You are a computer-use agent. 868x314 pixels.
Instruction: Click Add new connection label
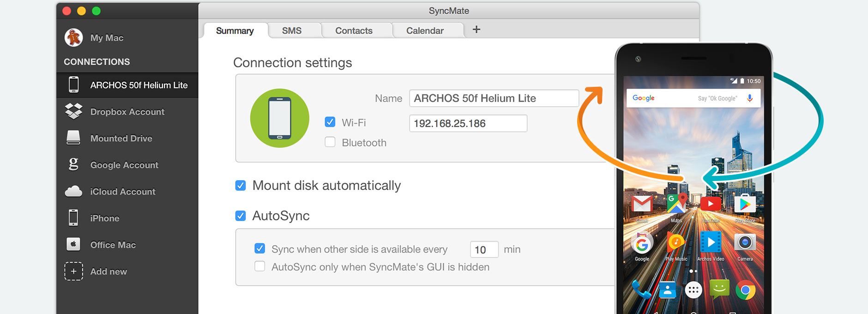[x=108, y=272]
